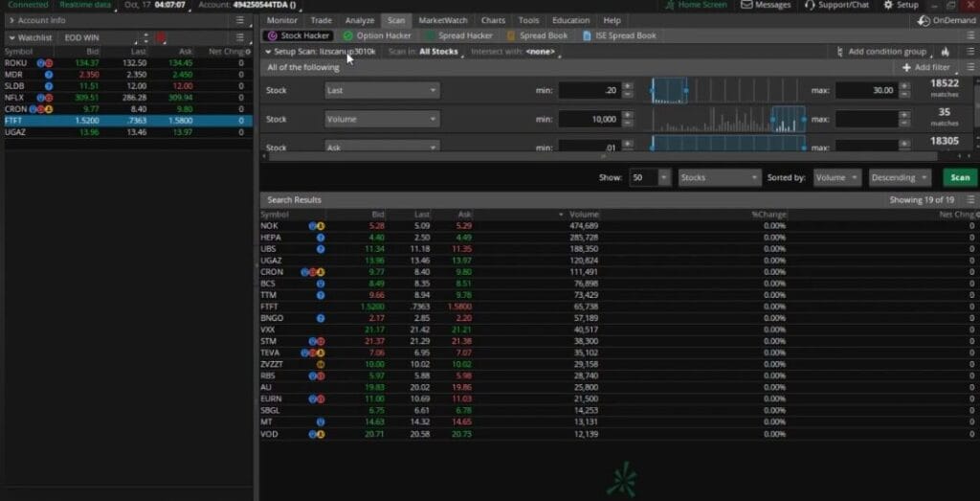This screenshot has height=501, width=980.
Task: Click the Volume max value field
Action: [x=866, y=119]
